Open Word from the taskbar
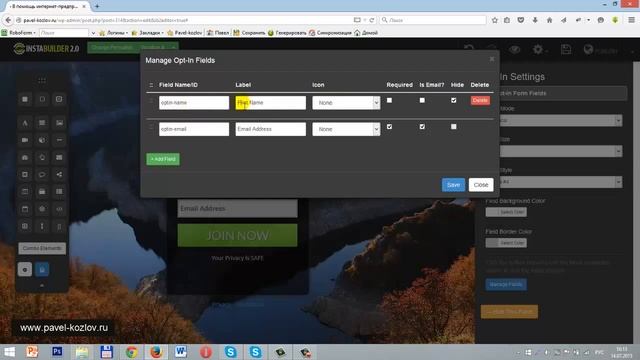 click(181, 351)
